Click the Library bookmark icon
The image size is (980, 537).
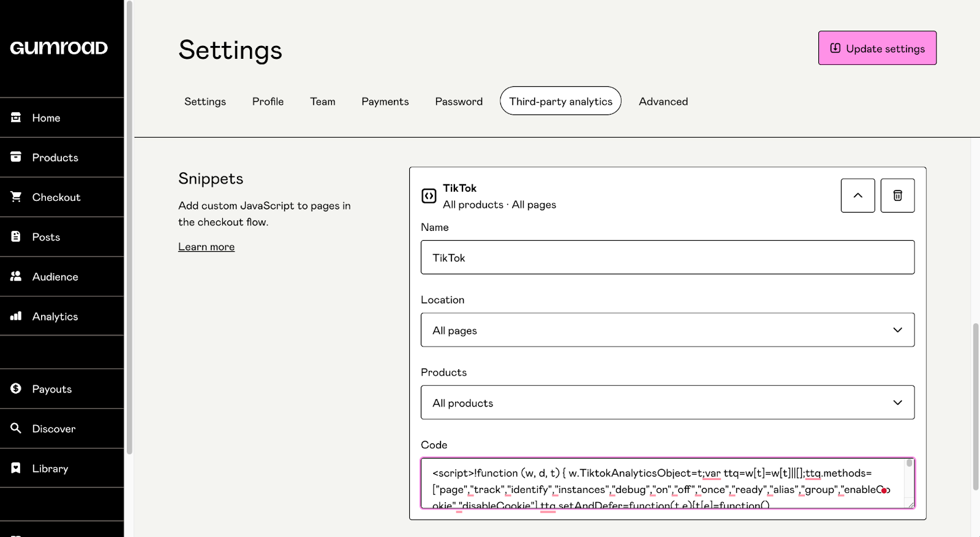point(16,468)
